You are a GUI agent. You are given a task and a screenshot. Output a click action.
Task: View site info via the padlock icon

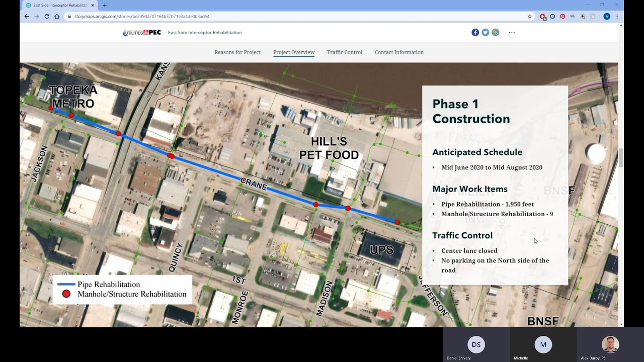[x=69, y=16]
